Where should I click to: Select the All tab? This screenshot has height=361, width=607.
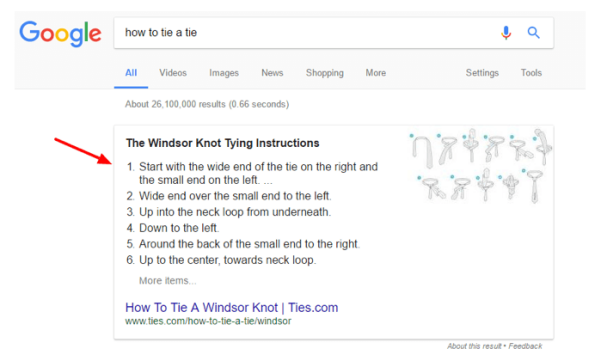[x=131, y=73]
